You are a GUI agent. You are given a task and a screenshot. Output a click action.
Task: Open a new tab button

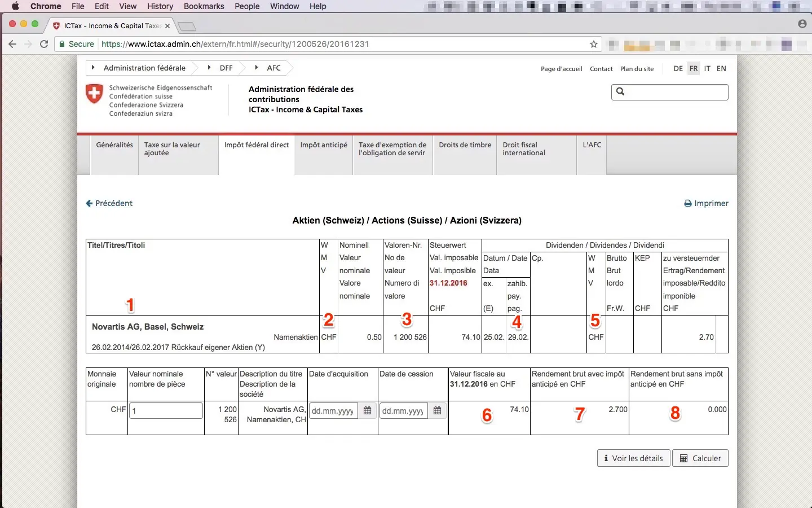(x=187, y=27)
